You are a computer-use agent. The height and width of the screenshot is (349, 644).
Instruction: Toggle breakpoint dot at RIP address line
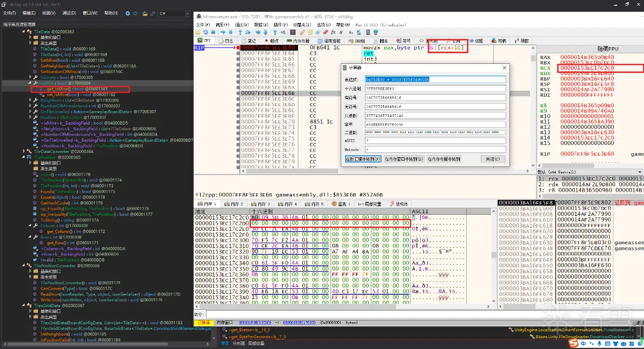237,48
